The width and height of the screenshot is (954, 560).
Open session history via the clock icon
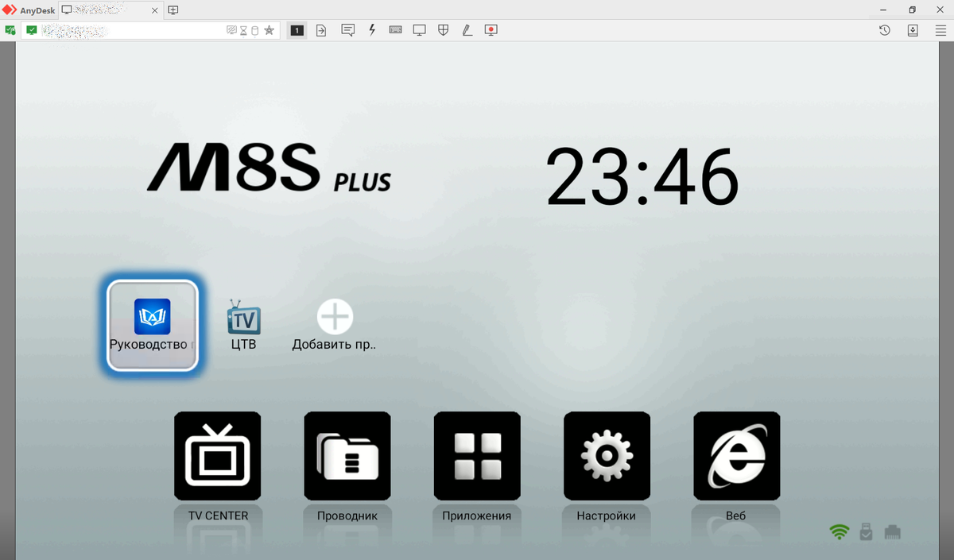pyautogui.click(x=882, y=29)
